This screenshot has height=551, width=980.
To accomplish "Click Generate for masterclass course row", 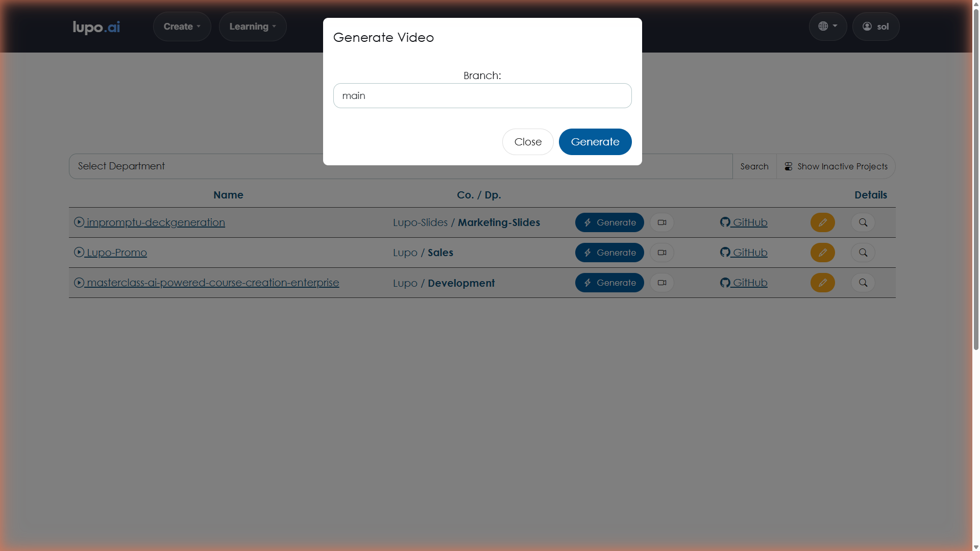I will (x=609, y=283).
